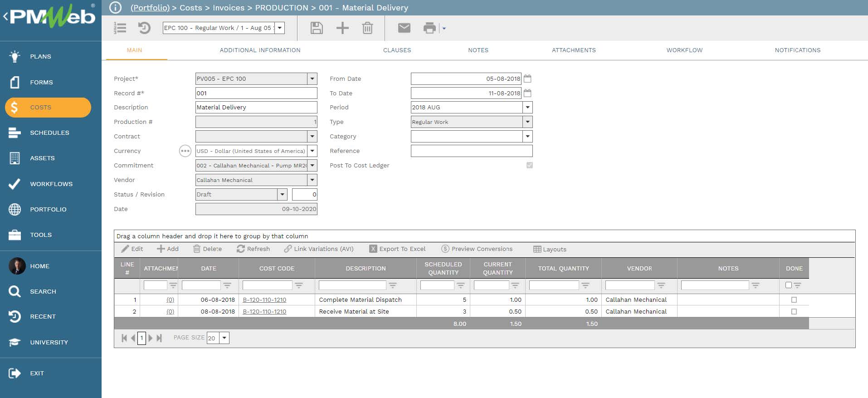Screen dimensions: 868x398
Task: Open the From Date calendar picker
Action: pos(527,79)
